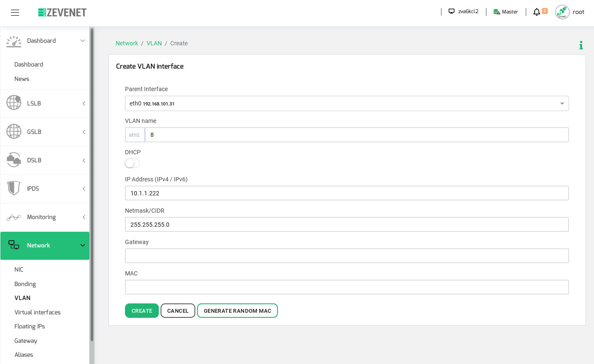The width and height of the screenshot is (594, 364).
Task: Expand the IPDS section chevron
Action: click(84, 189)
